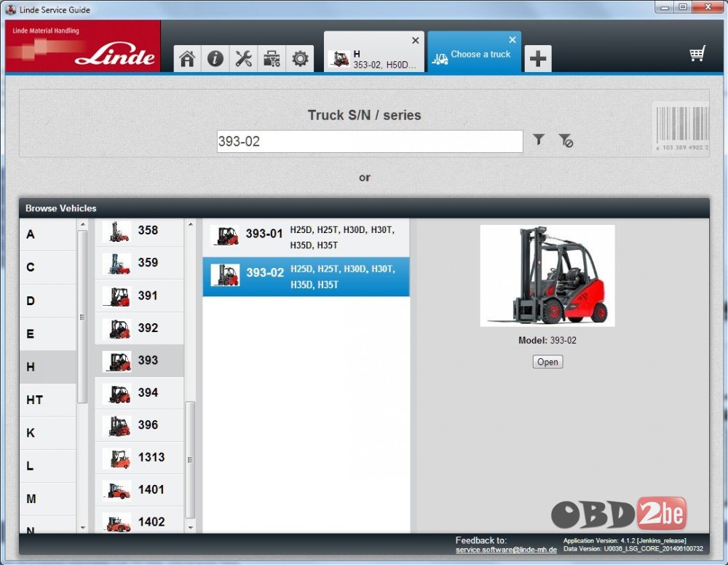Close the H 353-02 tab
Viewport: 728px width, 565px height.
(x=416, y=40)
